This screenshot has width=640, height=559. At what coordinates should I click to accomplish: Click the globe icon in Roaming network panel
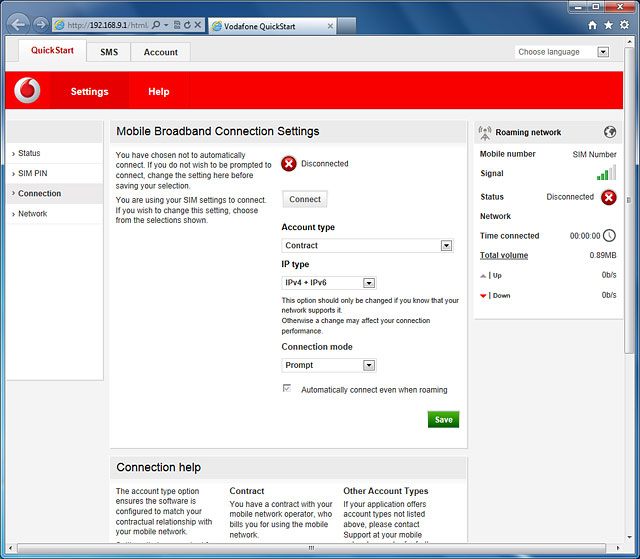pyautogui.click(x=610, y=132)
